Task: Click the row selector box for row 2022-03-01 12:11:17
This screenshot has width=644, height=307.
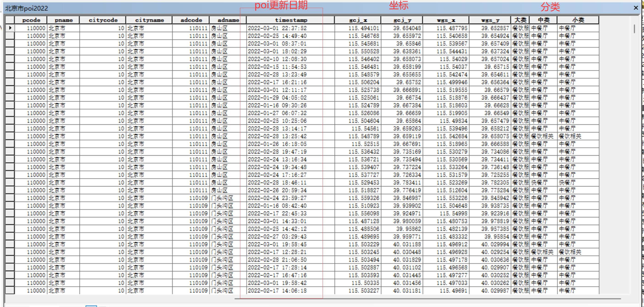Action: coord(10,90)
